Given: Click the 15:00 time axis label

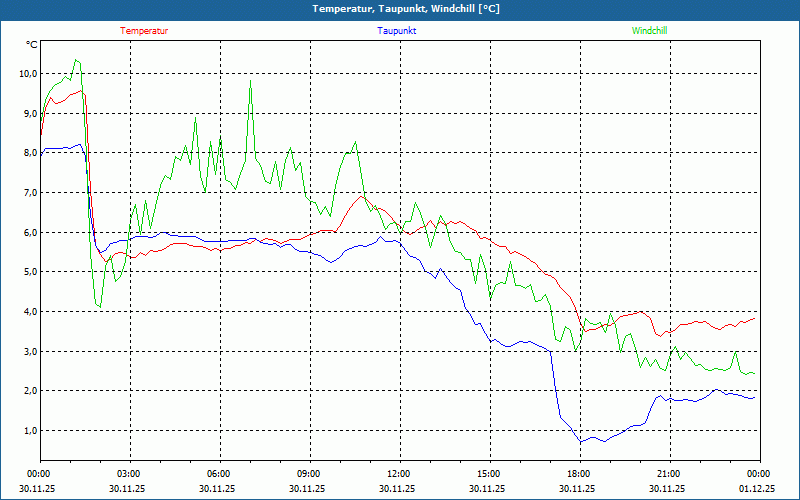Looking at the screenshot, I should tap(489, 474).
